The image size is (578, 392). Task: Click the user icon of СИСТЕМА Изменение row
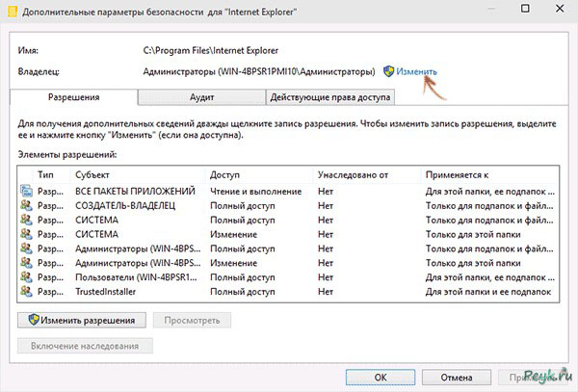[26, 234]
